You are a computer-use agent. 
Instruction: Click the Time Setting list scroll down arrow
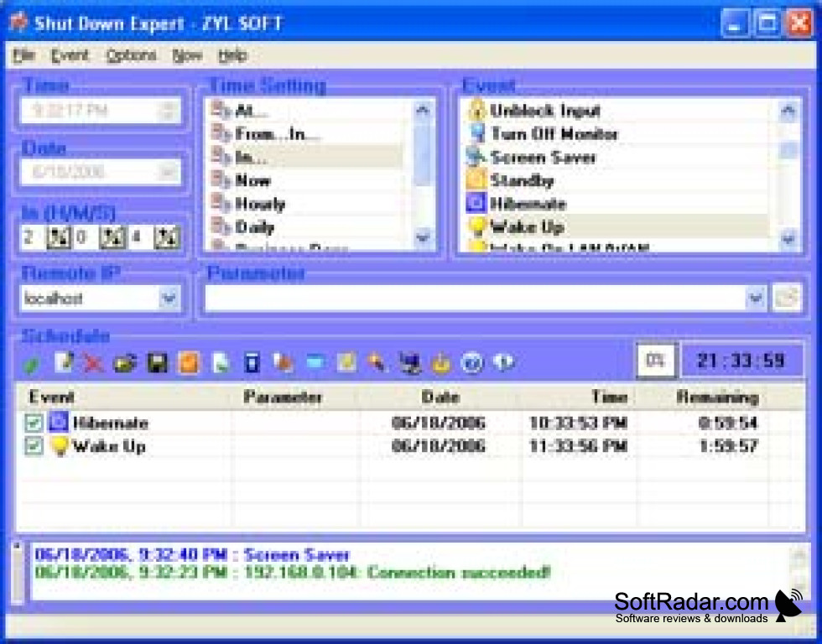(423, 237)
